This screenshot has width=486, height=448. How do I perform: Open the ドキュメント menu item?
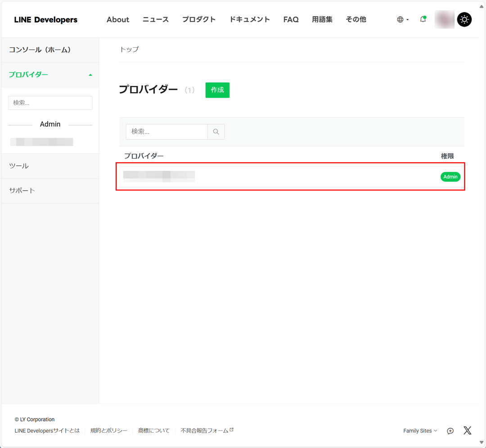coord(249,19)
